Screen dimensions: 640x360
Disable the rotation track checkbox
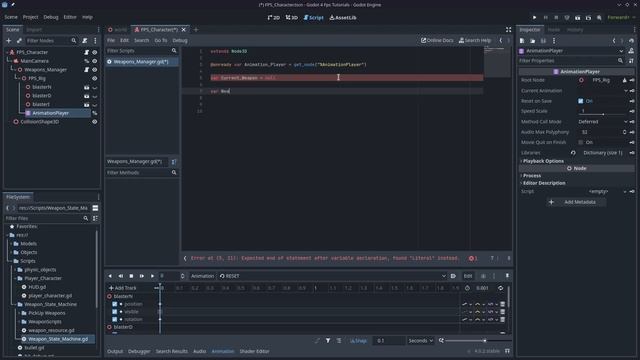click(x=115, y=319)
